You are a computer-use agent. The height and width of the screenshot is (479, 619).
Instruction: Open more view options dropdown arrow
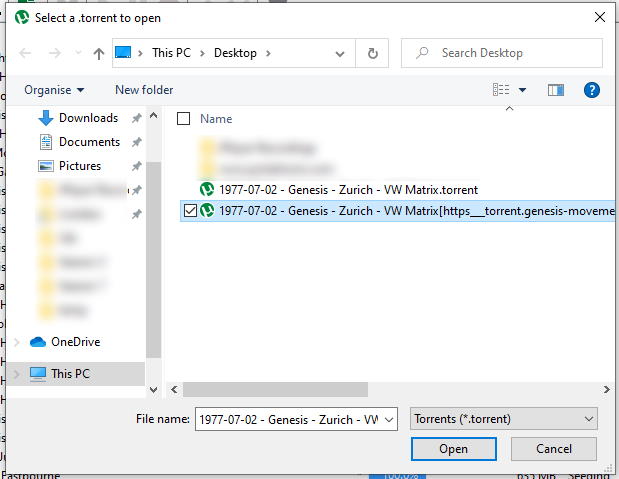(x=522, y=90)
